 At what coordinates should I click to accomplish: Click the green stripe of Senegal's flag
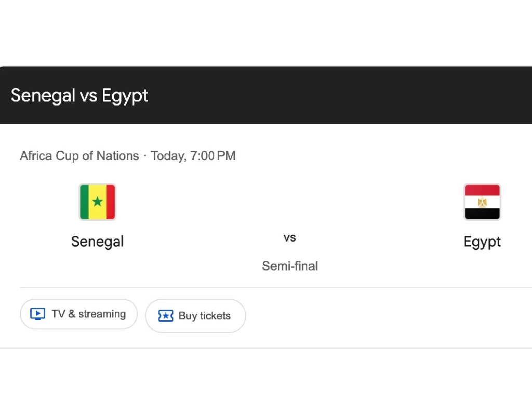click(85, 202)
